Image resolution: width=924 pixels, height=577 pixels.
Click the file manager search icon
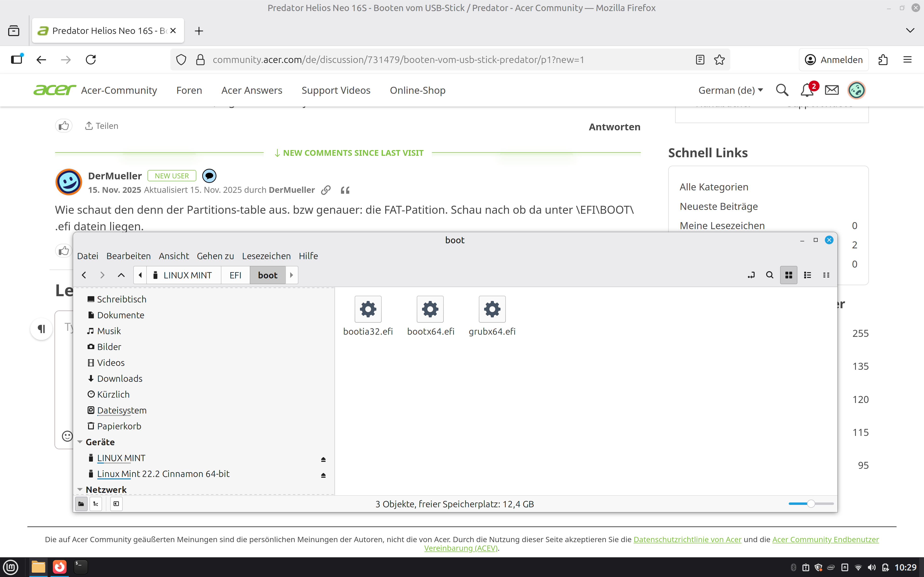click(769, 275)
